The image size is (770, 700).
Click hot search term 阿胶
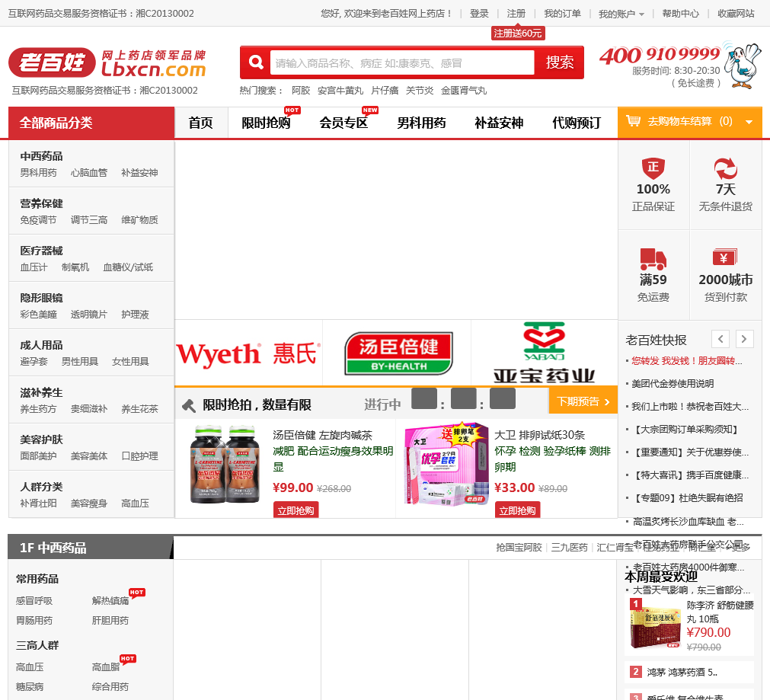tap(301, 91)
